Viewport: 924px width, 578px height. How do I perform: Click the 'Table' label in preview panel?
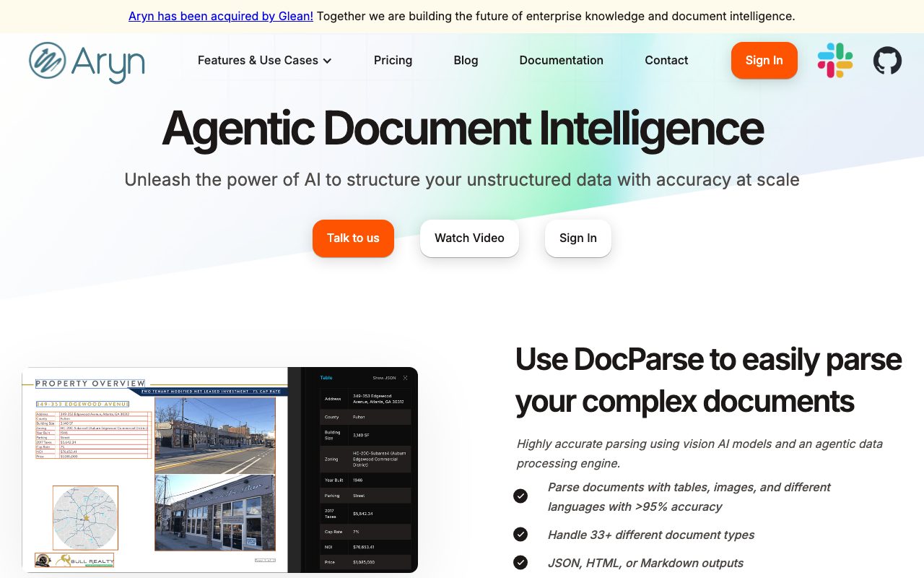[326, 378]
